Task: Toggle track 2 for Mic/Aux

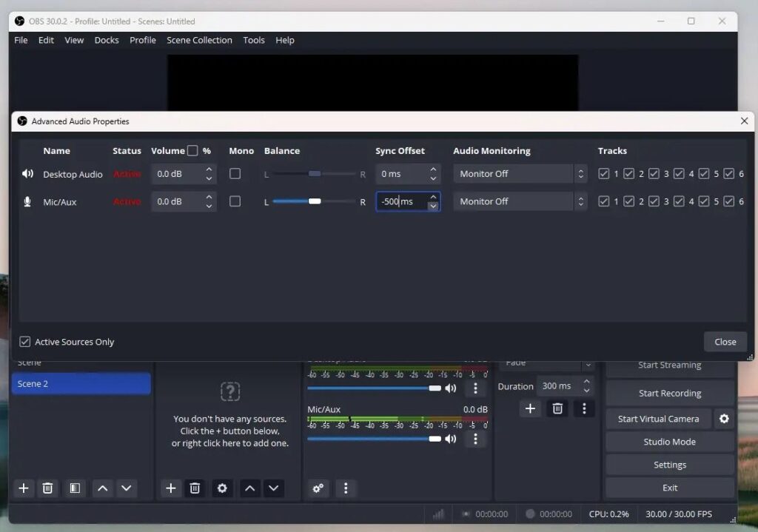Action: point(628,201)
